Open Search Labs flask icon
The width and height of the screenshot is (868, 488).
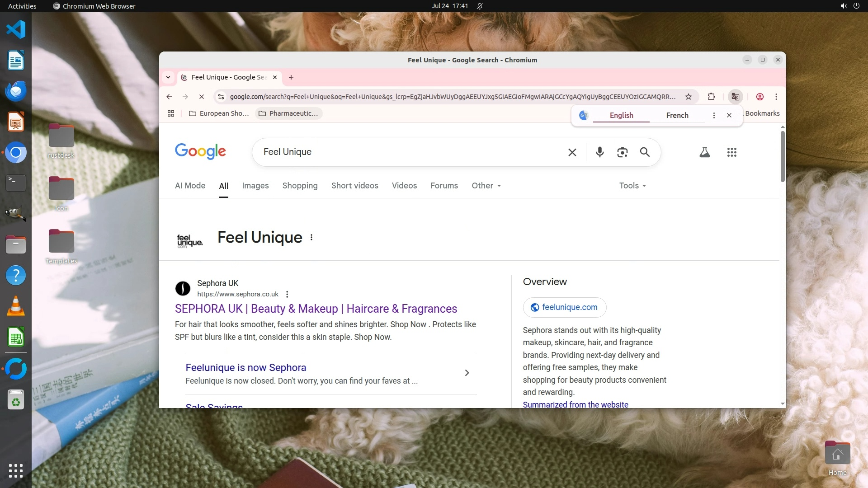coord(704,152)
